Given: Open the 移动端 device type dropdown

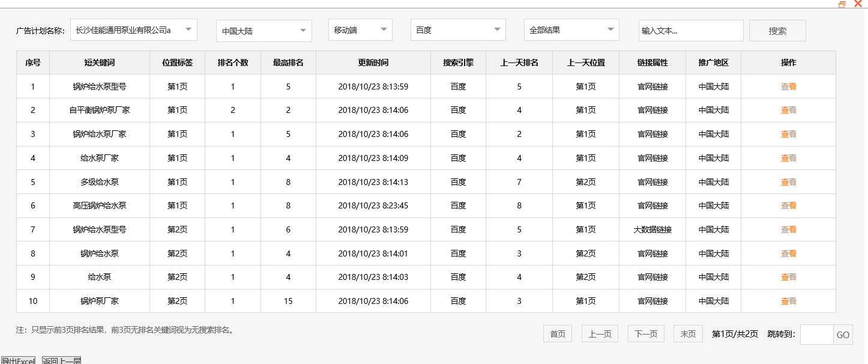Looking at the screenshot, I should (360, 29).
